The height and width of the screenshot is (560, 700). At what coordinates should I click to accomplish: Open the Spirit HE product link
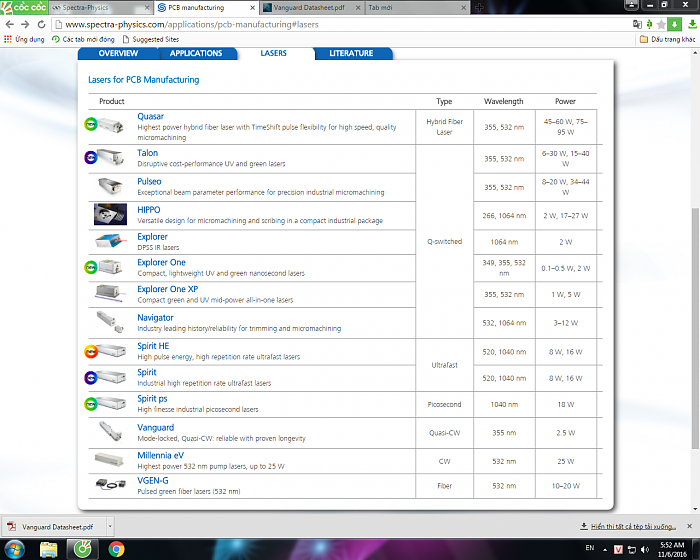153,346
